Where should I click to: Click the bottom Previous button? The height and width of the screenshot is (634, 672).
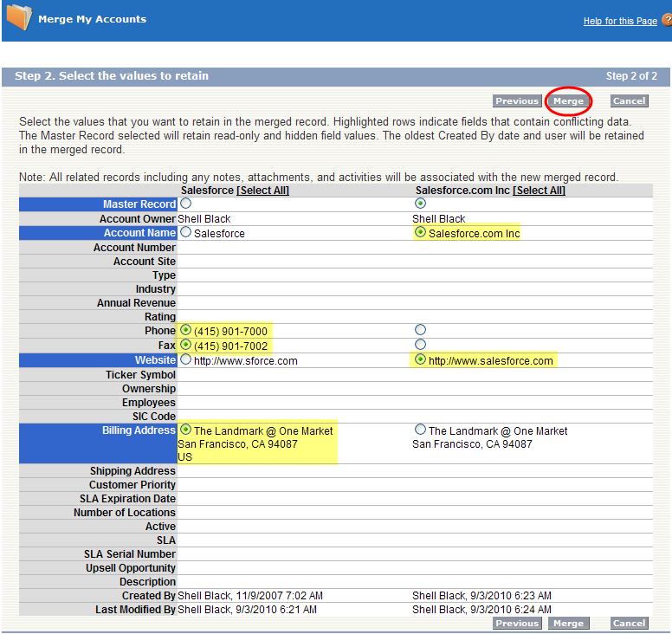pyautogui.click(x=517, y=624)
